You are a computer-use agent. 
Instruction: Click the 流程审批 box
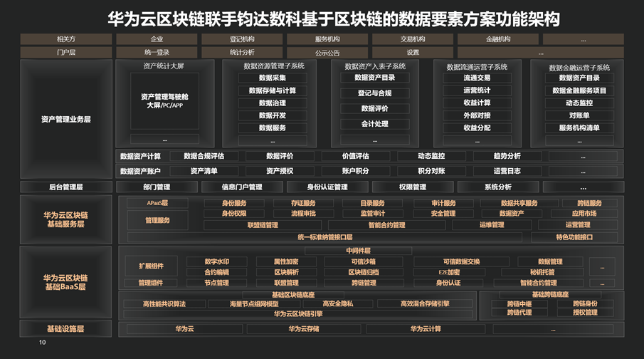click(x=304, y=214)
